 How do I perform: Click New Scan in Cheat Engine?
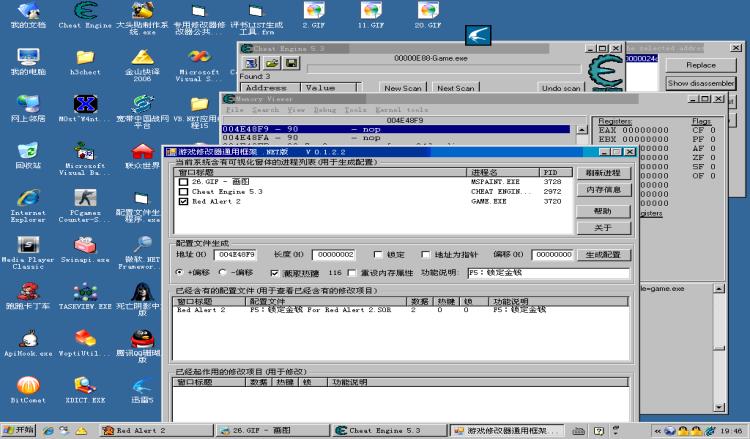(x=403, y=88)
